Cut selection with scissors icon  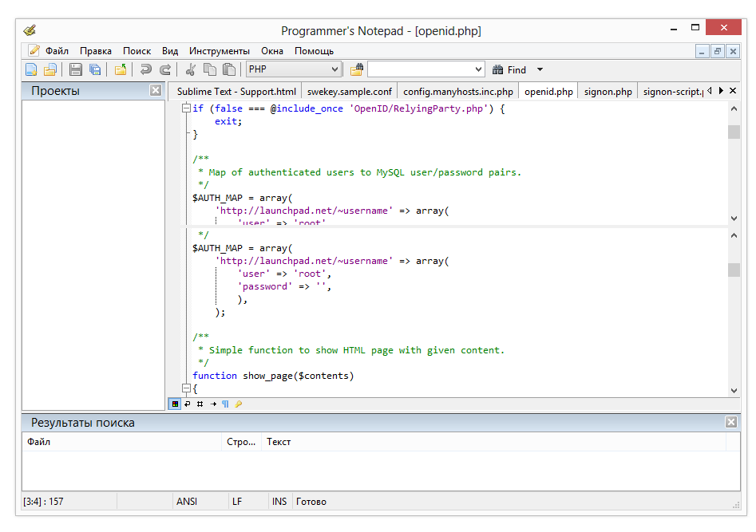191,69
